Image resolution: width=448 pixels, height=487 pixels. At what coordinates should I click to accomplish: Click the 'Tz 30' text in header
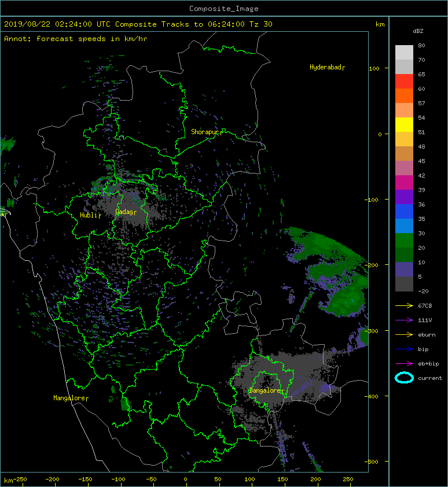pyautogui.click(x=261, y=24)
